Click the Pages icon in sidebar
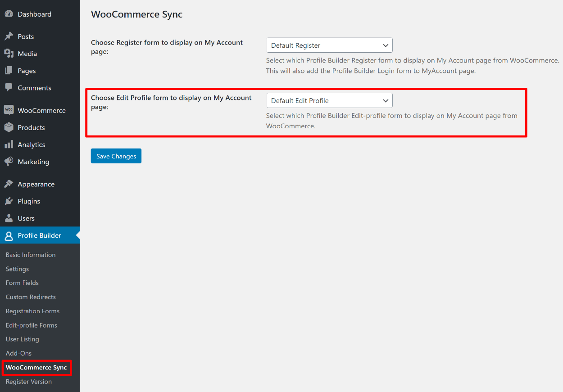 pyautogui.click(x=9, y=71)
